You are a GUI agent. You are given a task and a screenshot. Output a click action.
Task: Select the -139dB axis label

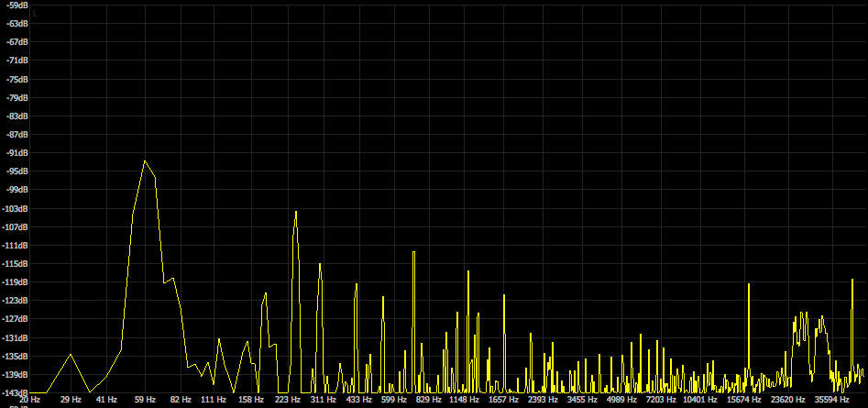[x=14, y=374]
